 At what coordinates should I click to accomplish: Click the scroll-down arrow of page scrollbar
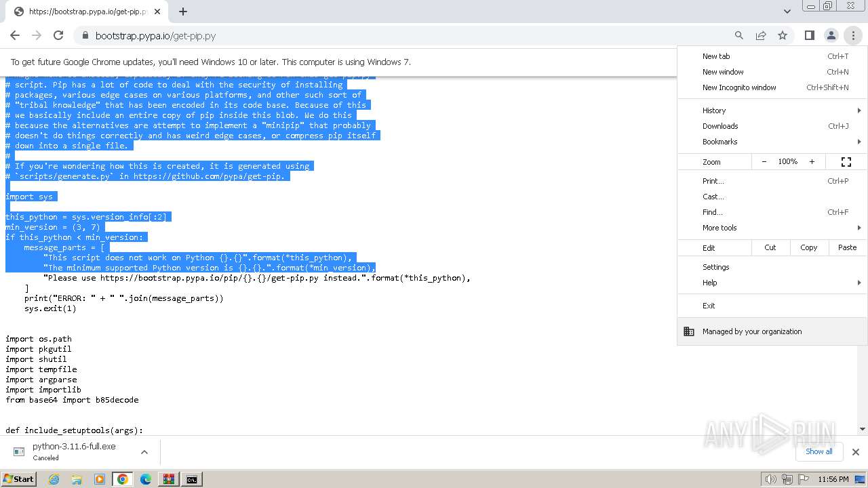(862, 428)
